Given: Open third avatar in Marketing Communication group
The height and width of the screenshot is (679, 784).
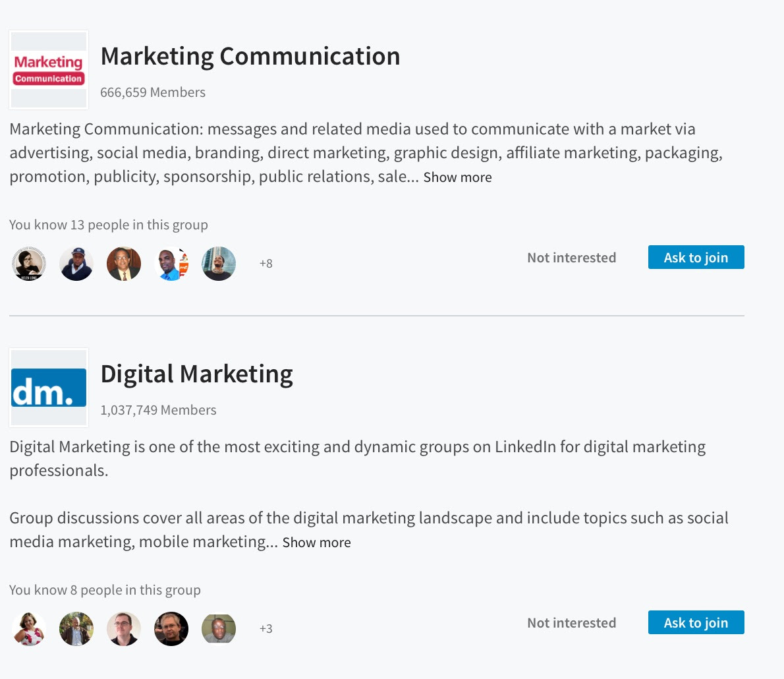Looking at the screenshot, I should 124,264.
